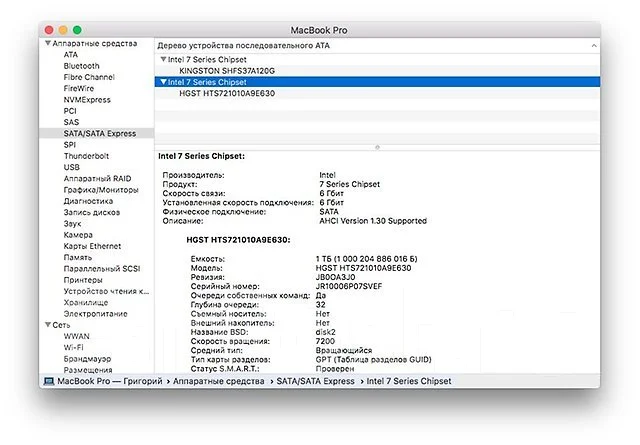This screenshot has width=640, height=445.
Task: Open Диагностика in the sidebar
Action: (x=88, y=201)
